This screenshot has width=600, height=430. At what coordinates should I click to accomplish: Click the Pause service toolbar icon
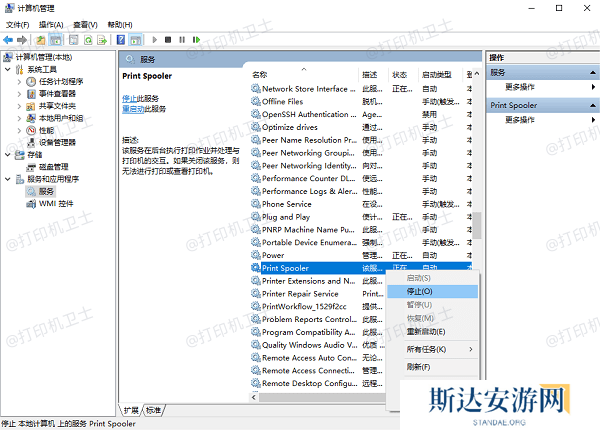(181, 40)
